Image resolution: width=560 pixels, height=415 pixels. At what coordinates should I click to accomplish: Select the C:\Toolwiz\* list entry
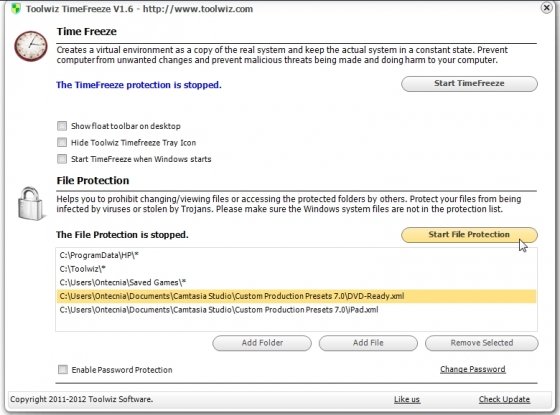296,269
